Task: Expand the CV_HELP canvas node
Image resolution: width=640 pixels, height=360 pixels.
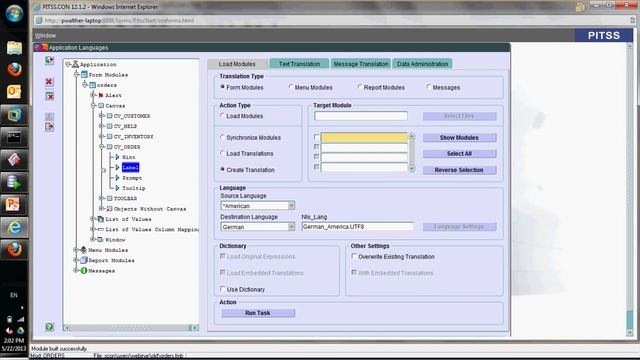Action: click(102, 126)
